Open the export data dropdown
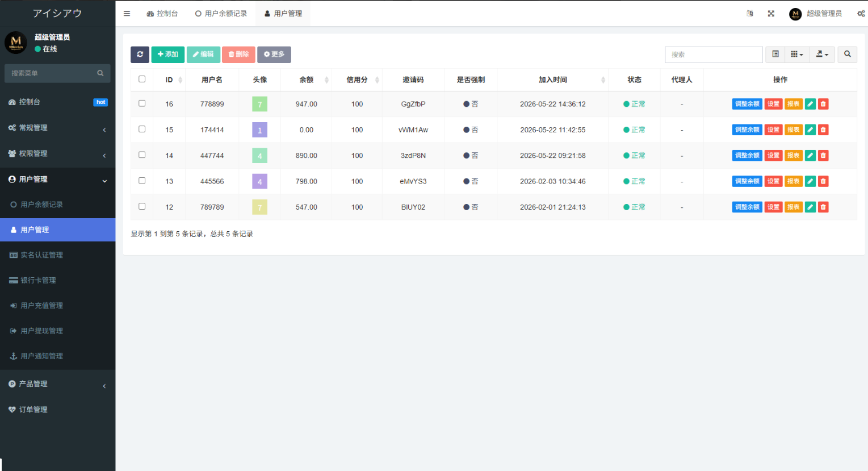Screen dimensions: 868x471 click(822, 55)
